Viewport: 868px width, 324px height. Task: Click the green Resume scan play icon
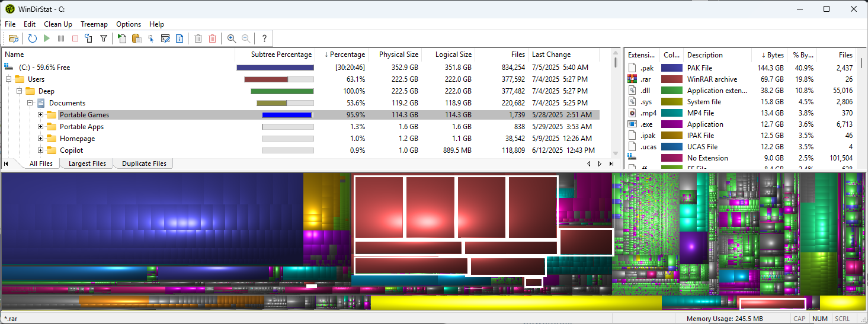coord(47,39)
